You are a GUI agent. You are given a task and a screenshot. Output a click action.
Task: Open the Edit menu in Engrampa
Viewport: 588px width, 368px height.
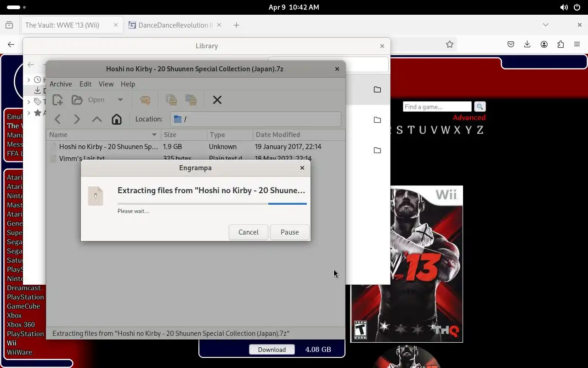tap(85, 84)
